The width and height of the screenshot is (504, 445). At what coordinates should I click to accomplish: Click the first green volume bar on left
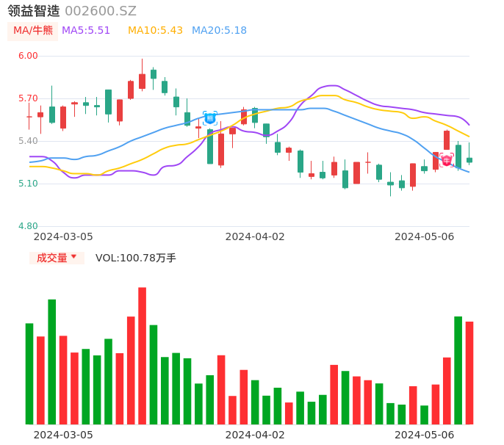pos(29,373)
